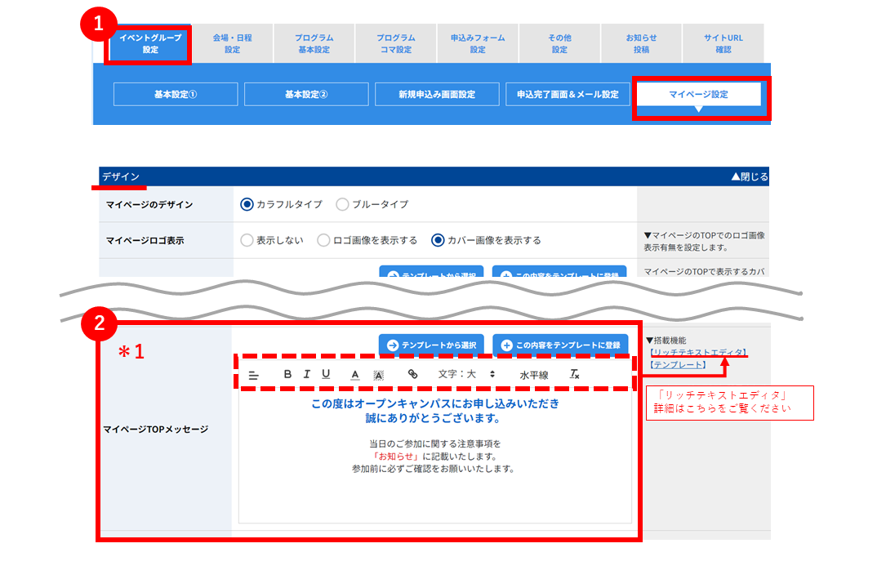Open the text color tool (A)
The width and height of the screenshot is (886, 588).
(355, 375)
